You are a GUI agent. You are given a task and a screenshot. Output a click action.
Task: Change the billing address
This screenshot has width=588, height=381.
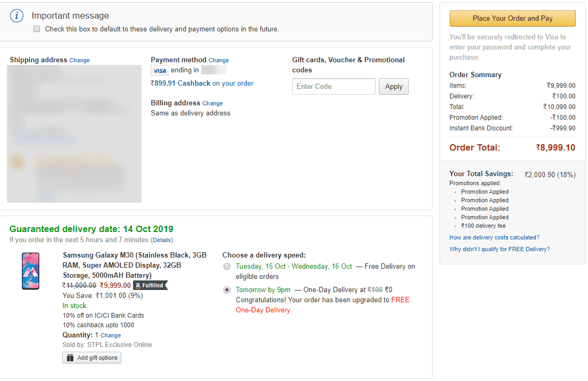pos(212,104)
